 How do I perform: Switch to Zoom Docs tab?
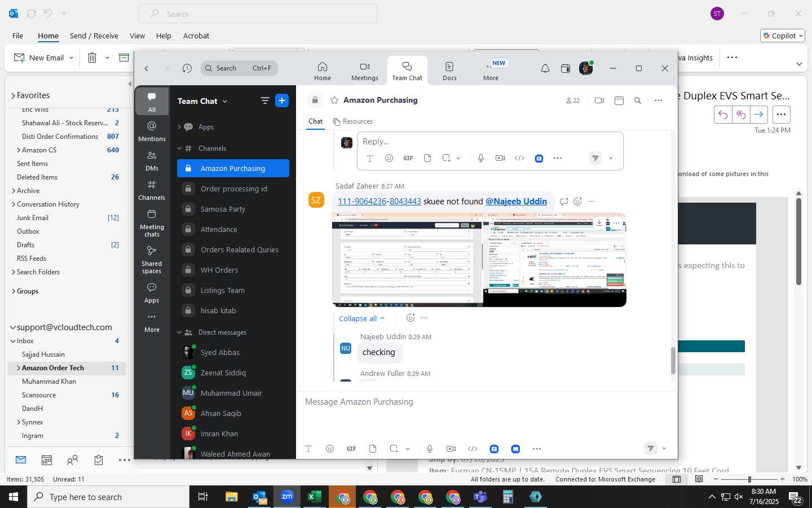tap(449, 71)
